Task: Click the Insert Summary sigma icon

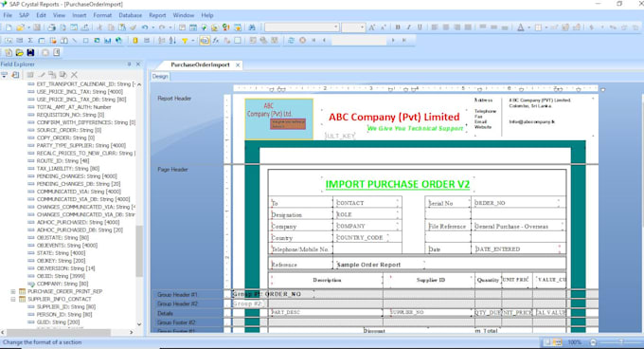Action: point(30,40)
